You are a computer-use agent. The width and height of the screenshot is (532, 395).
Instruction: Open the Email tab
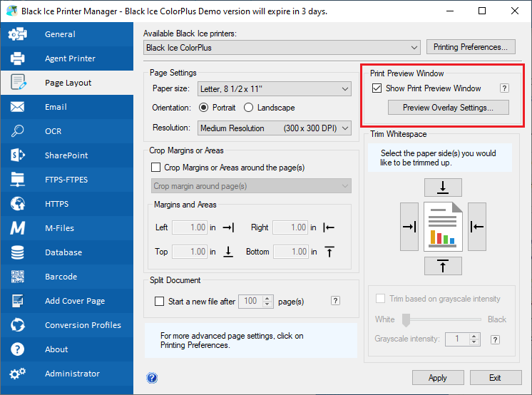[x=67, y=107]
